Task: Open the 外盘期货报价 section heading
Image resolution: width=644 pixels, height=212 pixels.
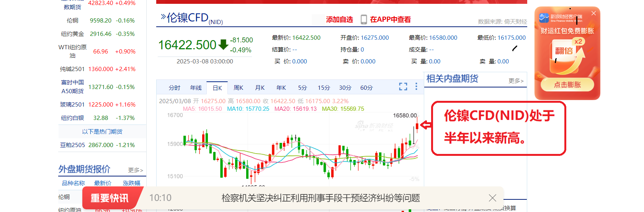Action: tap(84, 169)
